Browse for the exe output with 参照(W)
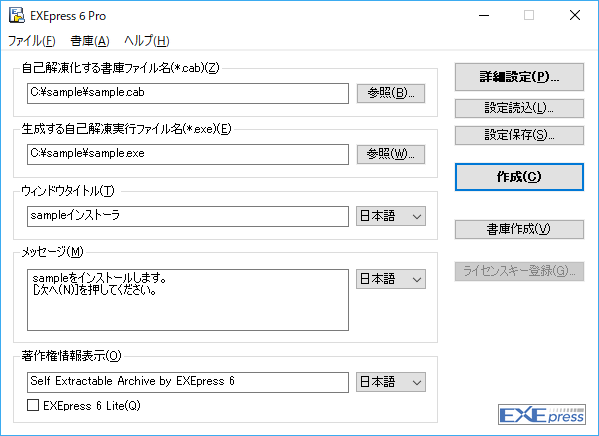Screen dimensions: 599x436 pyautogui.click(x=391, y=154)
